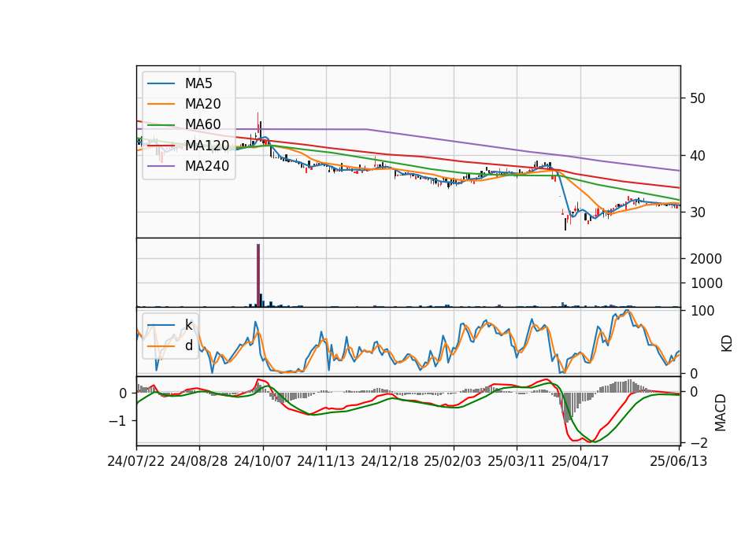
Task: Click the price axis value 40
Action: tap(698, 156)
